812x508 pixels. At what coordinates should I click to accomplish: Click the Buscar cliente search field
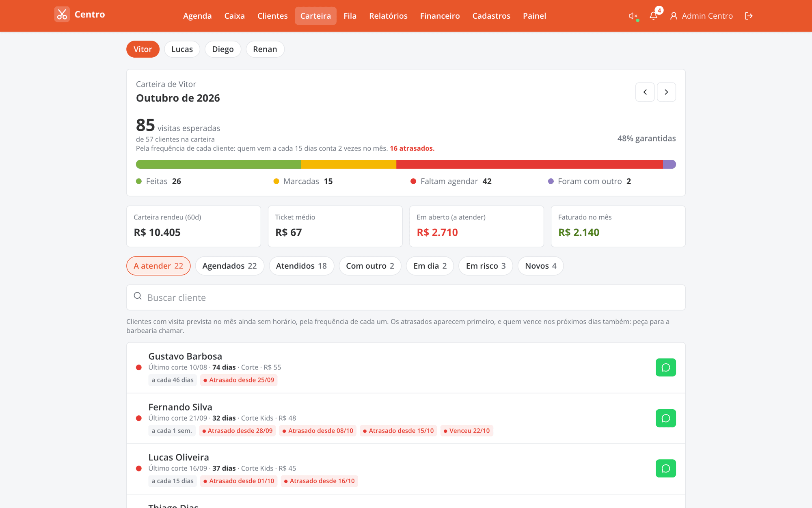(x=406, y=297)
